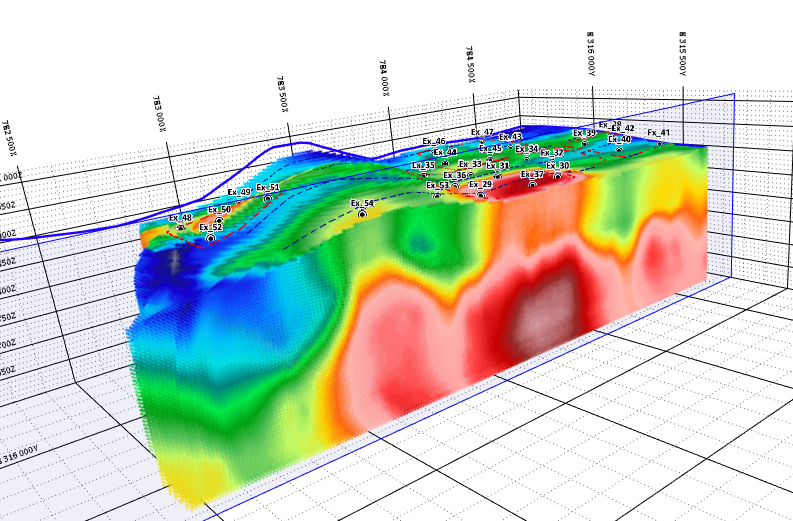Image resolution: width=793 pixels, height=521 pixels.
Task: Pick the Ex_29 borehole marker circle
Action: 481,195
